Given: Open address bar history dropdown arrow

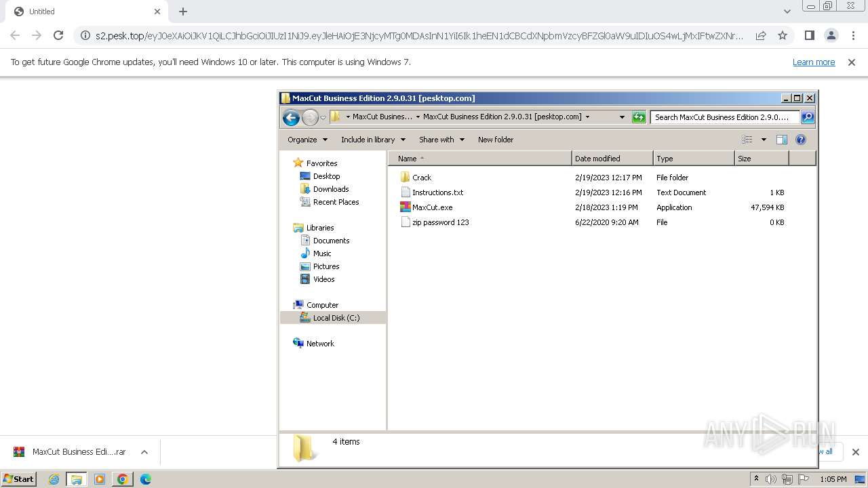Looking at the screenshot, I should [622, 117].
